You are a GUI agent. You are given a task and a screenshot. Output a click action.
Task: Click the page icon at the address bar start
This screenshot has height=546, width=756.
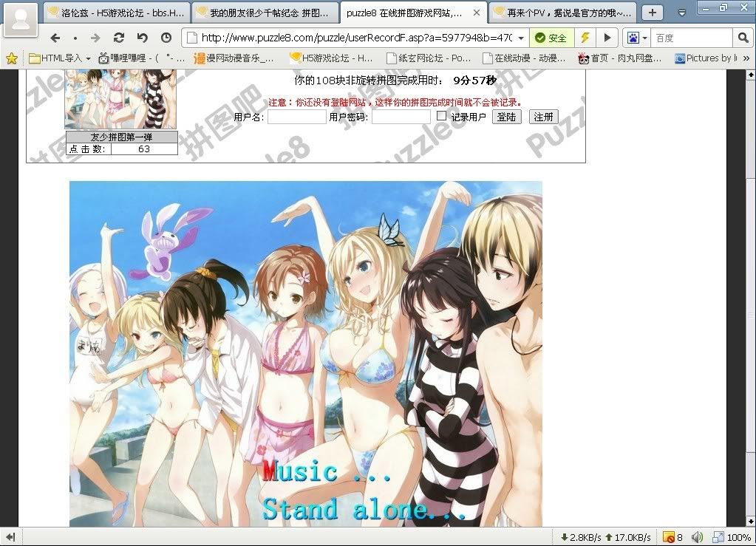tap(192, 38)
